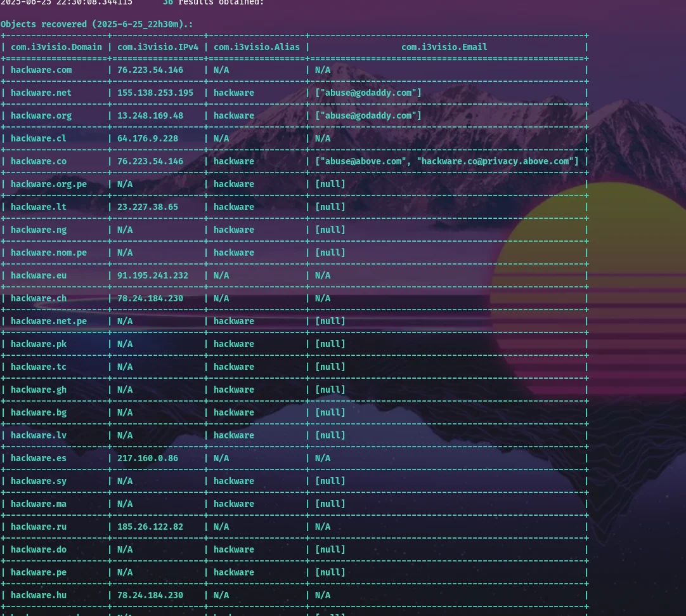Select the hackware.ma domain cell

(x=39, y=504)
